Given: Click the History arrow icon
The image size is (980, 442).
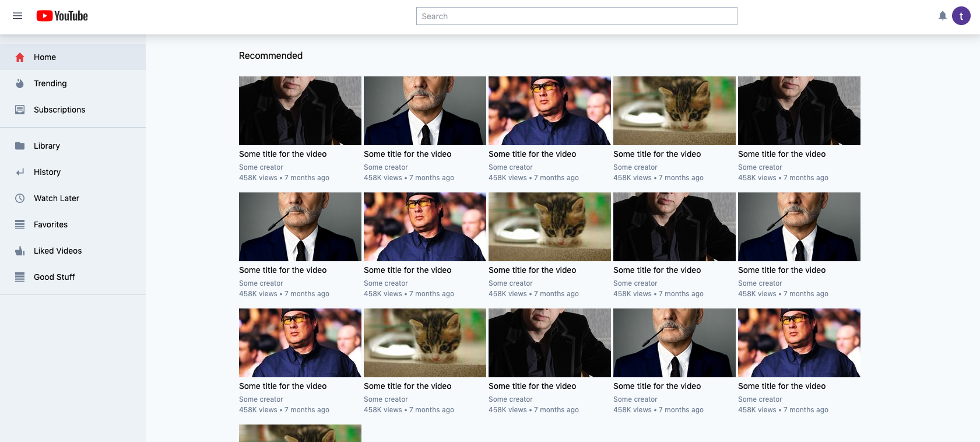Looking at the screenshot, I should tap(20, 172).
